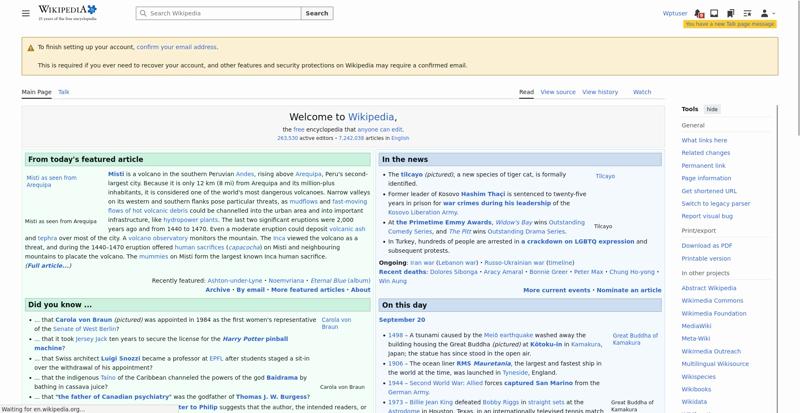
Task: Open the Primetime Emmy Awards link
Action: tap(444, 223)
